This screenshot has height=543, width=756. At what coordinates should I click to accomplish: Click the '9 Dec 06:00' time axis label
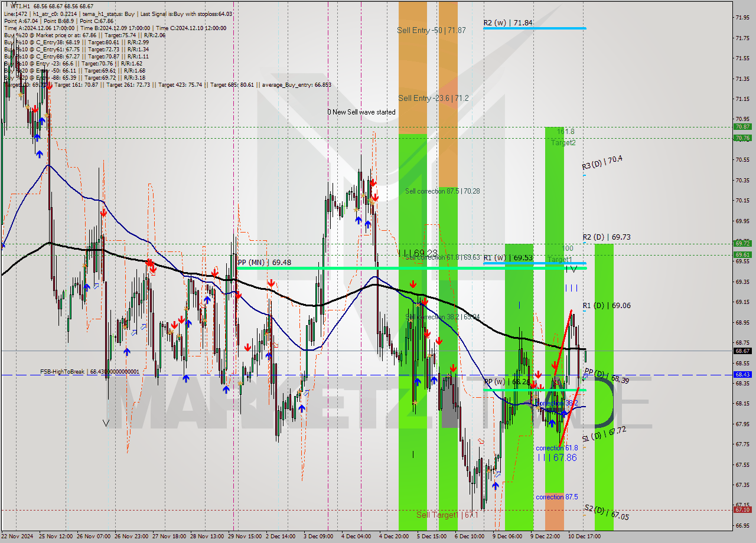[507, 537]
